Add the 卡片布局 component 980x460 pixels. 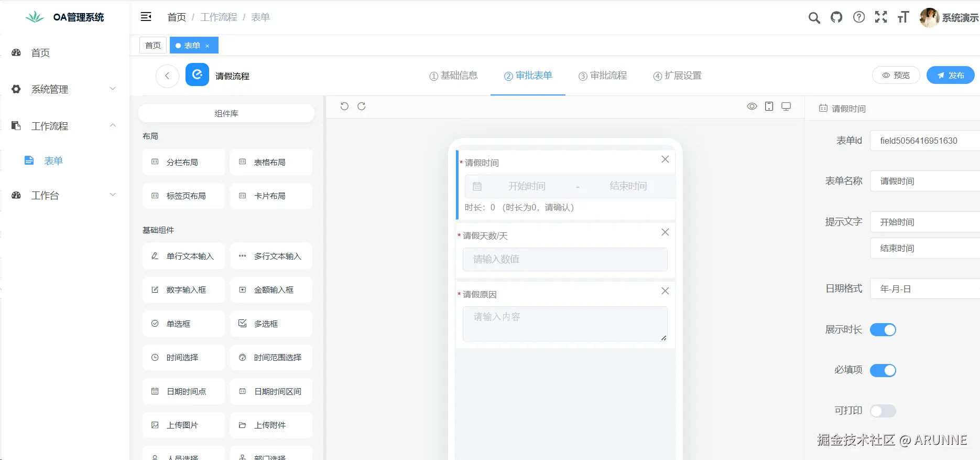click(x=271, y=196)
